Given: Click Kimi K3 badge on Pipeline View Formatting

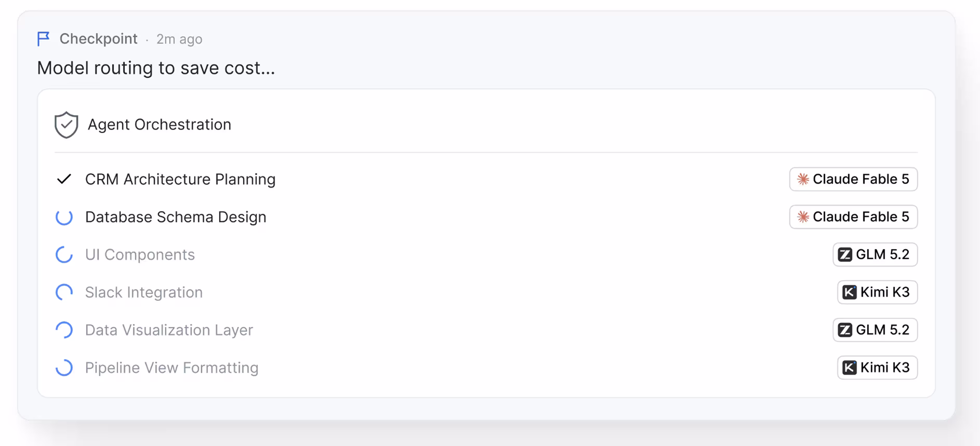Looking at the screenshot, I should pos(877,367).
